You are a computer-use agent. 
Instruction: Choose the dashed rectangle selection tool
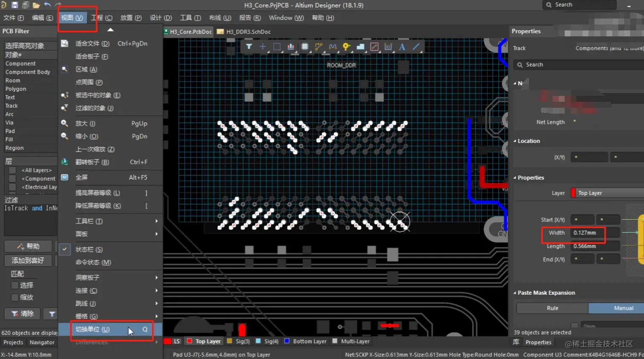pos(277,47)
